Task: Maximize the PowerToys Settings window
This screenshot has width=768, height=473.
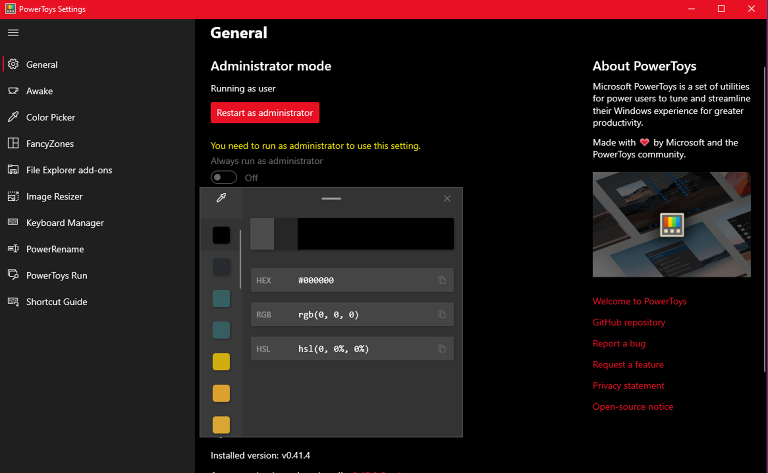Action: [x=721, y=9]
